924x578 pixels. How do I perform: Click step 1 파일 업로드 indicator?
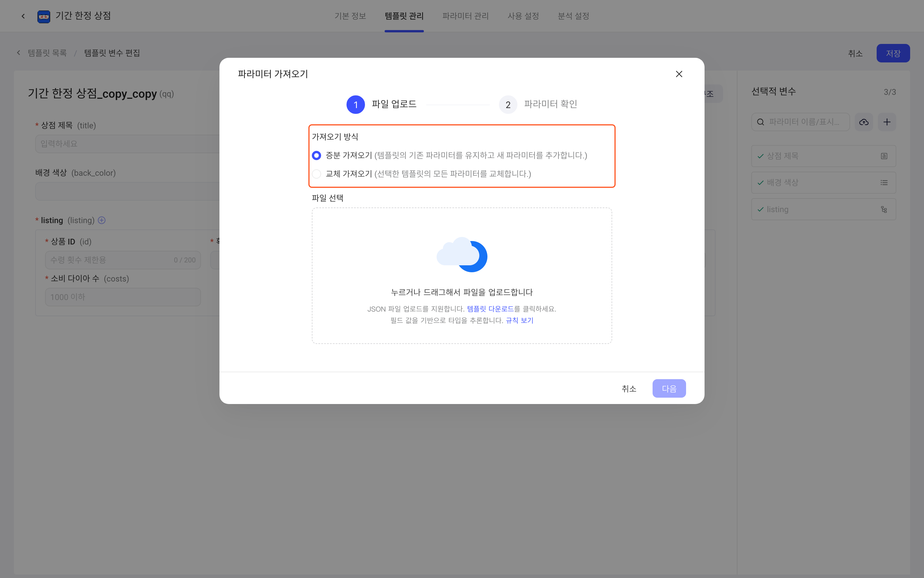click(x=381, y=104)
